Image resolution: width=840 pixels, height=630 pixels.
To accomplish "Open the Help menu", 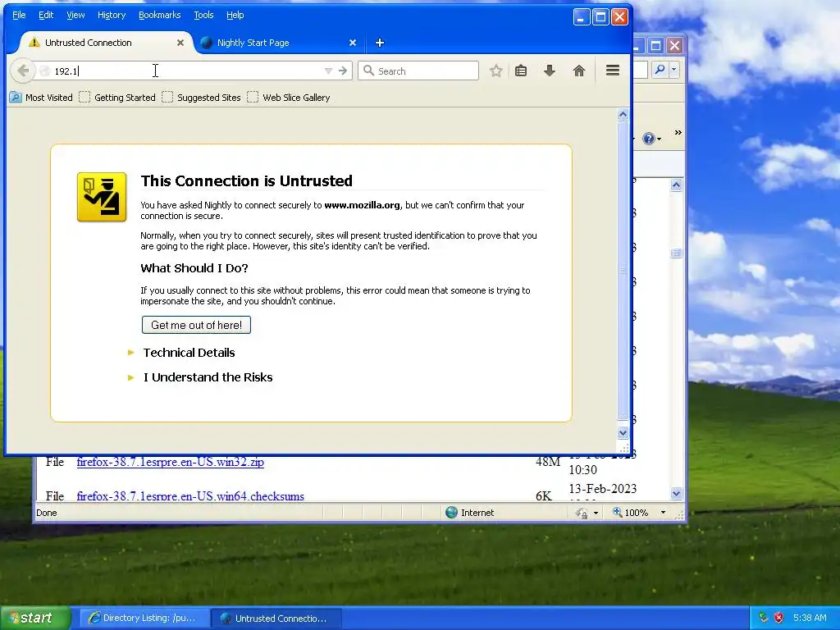I will (235, 15).
